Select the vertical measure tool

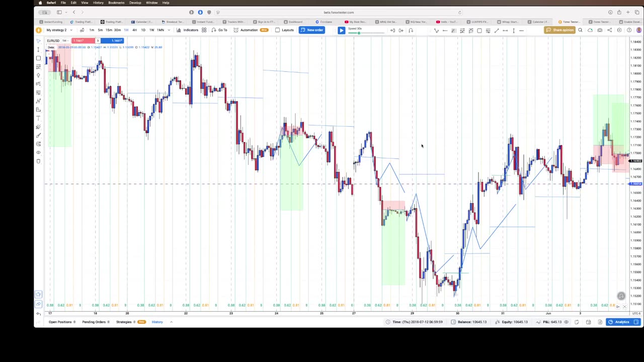514,30
